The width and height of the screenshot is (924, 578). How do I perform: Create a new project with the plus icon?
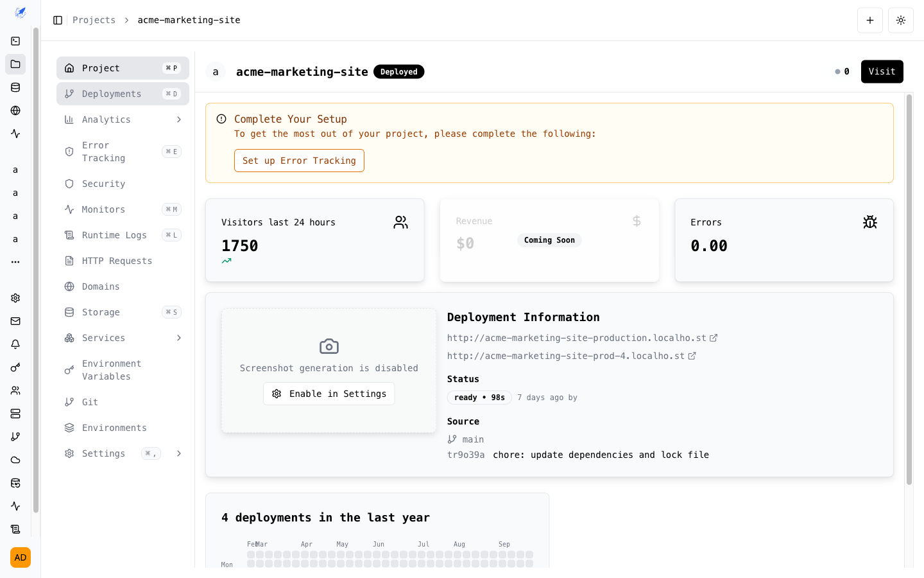click(870, 20)
